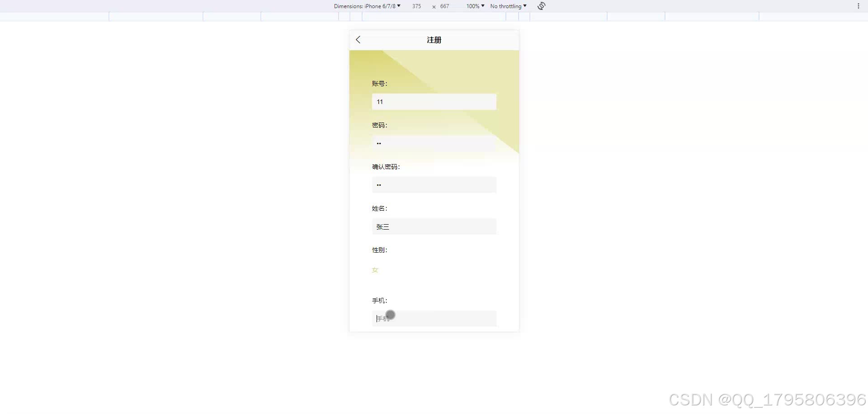Image resolution: width=868 pixels, height=414 pixels.
Task: Click the 注册 page title text
Action: 434,40
